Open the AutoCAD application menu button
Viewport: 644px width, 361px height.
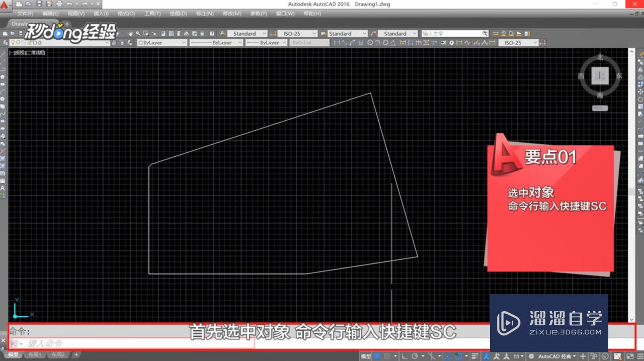pos(5,5)
